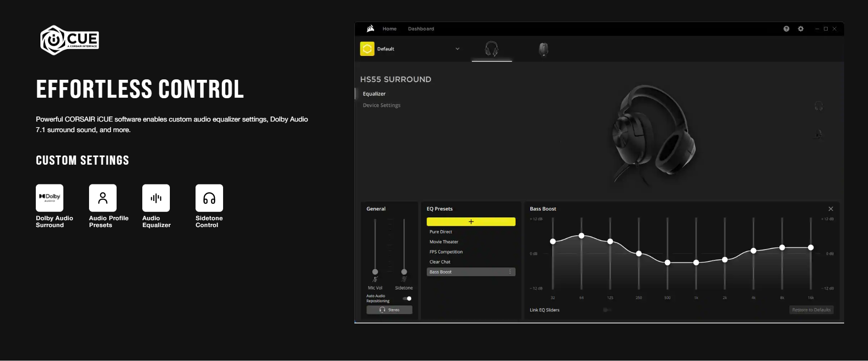This screenshot has height=361, width=868.
Task: Select Device Settings sidebar item
Action: pyautogui.click(x=381, y=105)
